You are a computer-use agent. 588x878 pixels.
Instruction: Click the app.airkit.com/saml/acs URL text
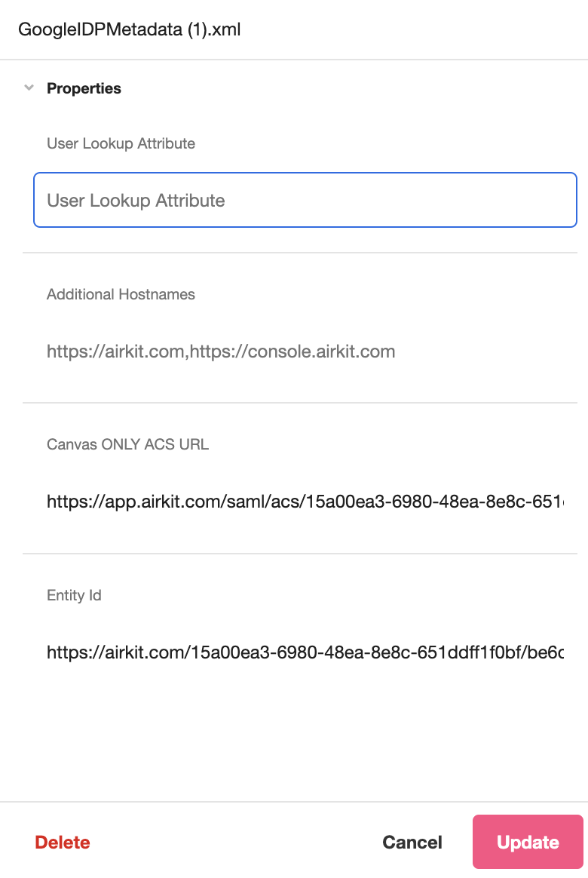[305, 502]
